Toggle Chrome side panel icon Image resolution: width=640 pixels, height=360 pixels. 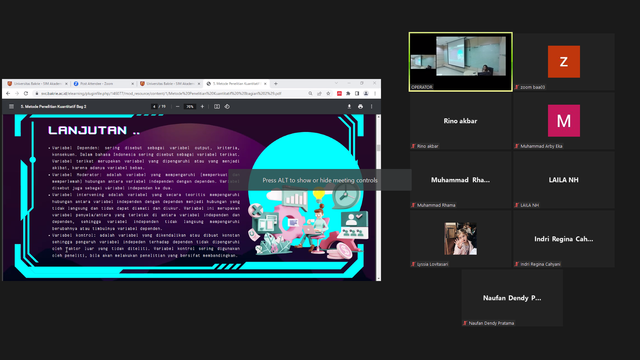[357, 93]
